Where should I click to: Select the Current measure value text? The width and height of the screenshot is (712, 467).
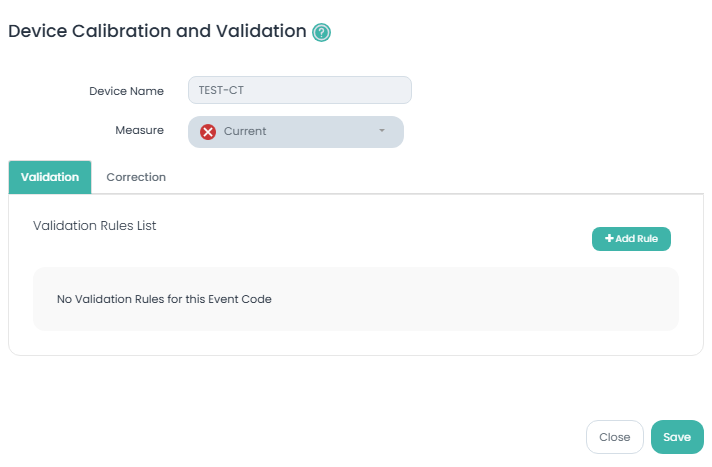[245, 132]
